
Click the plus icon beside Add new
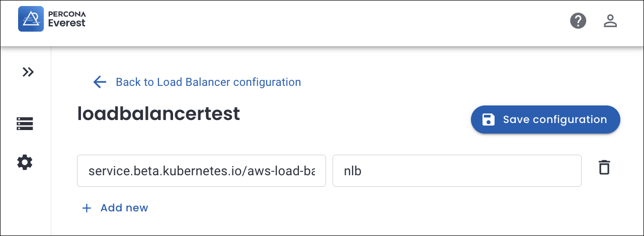pyautogui.click(x=87, y=208)
